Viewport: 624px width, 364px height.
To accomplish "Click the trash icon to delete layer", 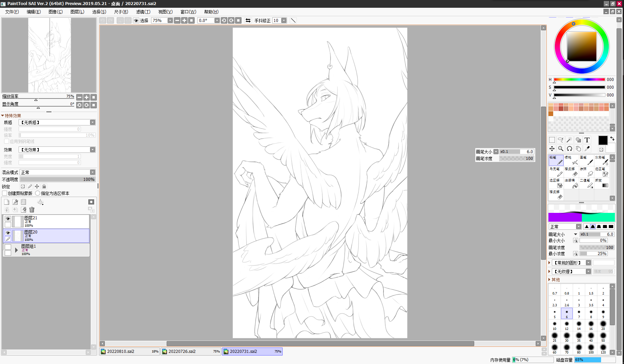I will point(32,210).
